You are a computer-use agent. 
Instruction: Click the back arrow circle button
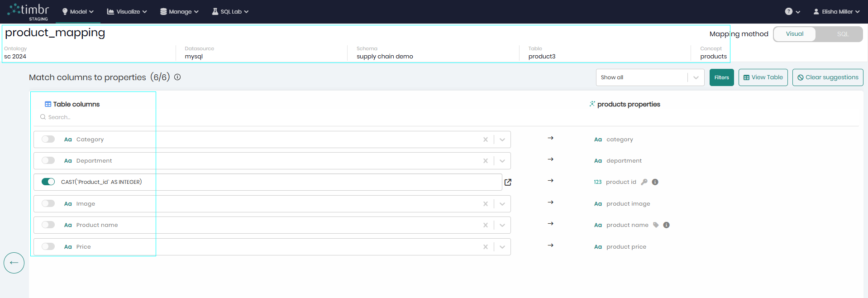[14, 263]
